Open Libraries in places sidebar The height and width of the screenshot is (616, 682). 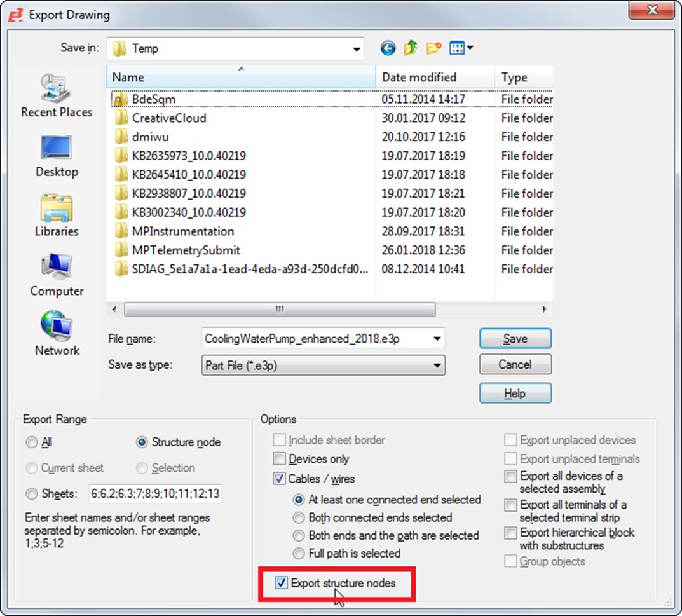coord(57,215)
